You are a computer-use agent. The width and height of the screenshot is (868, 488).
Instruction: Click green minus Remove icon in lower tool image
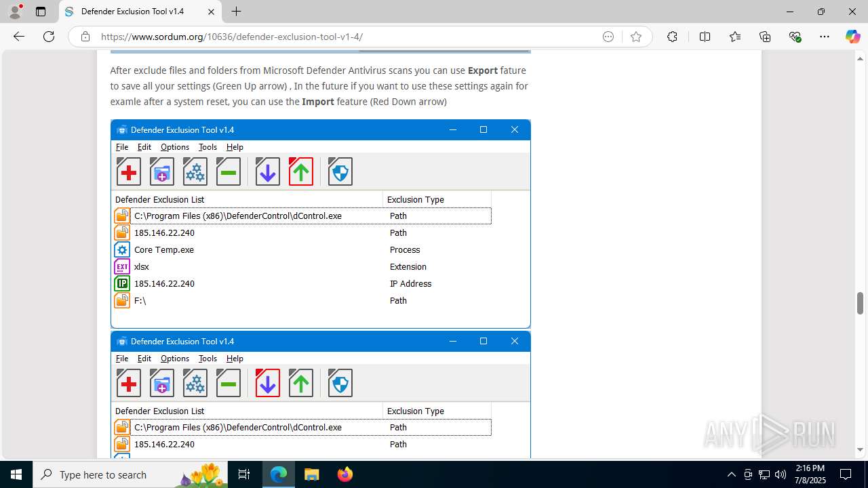point(228,384)
